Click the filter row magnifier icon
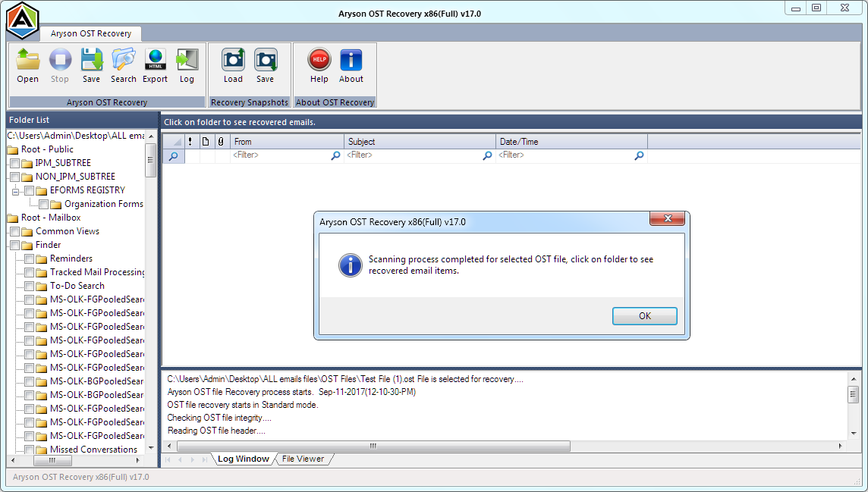This screenshot has height=492, width=868. pos(173,156)
